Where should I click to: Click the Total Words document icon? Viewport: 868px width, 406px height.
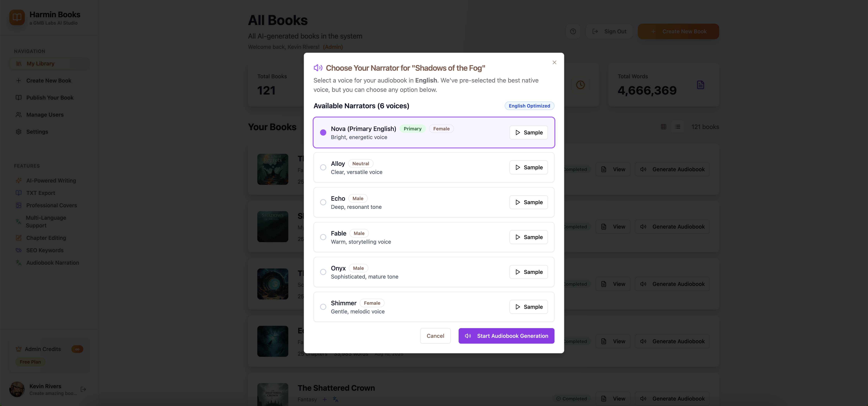[x=701, y=85]
